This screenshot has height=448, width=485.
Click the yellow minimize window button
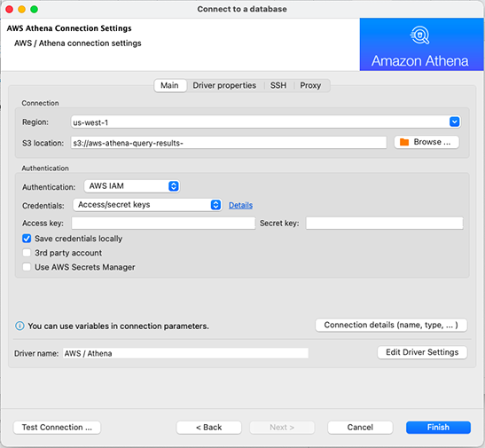click(21, 9)
